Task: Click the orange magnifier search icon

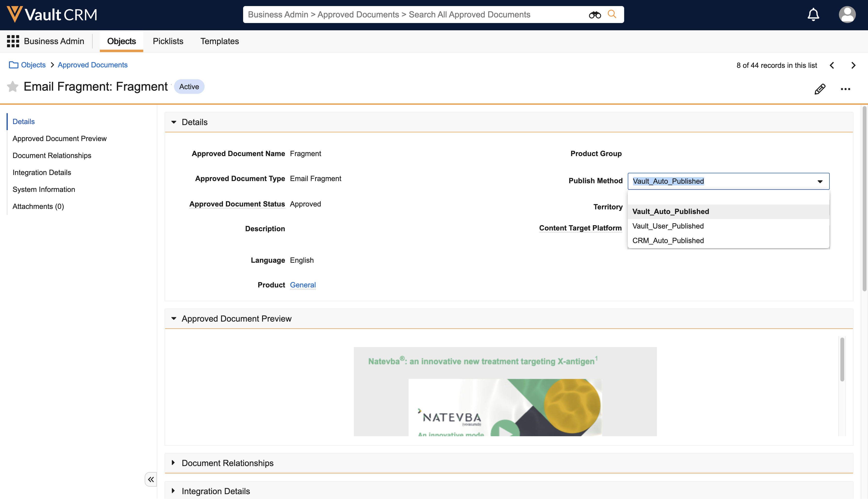Action: [x=612, y=14]
